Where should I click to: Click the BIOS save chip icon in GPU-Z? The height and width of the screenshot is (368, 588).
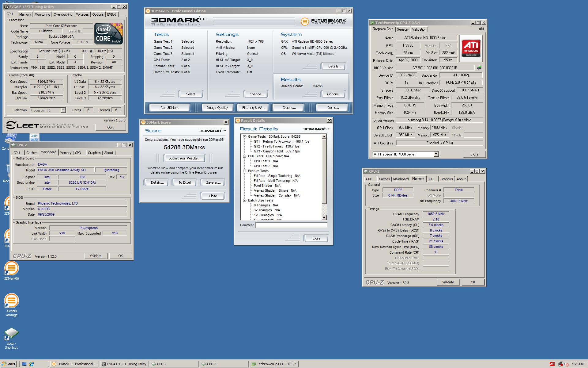[x=479, y=68]
